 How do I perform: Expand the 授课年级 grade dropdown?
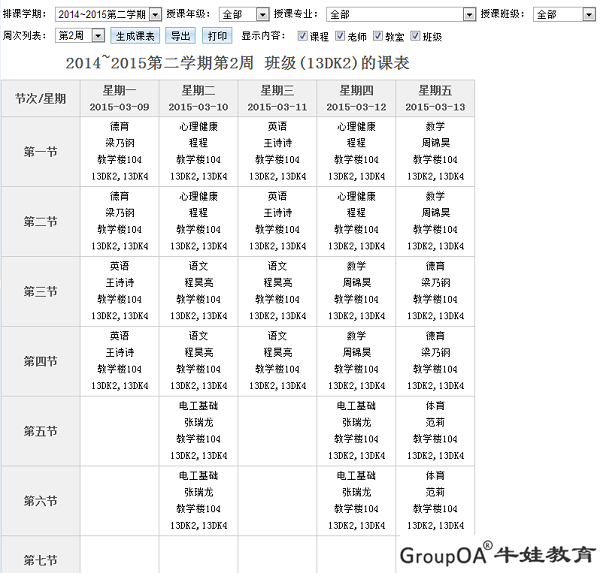(244, 15)
